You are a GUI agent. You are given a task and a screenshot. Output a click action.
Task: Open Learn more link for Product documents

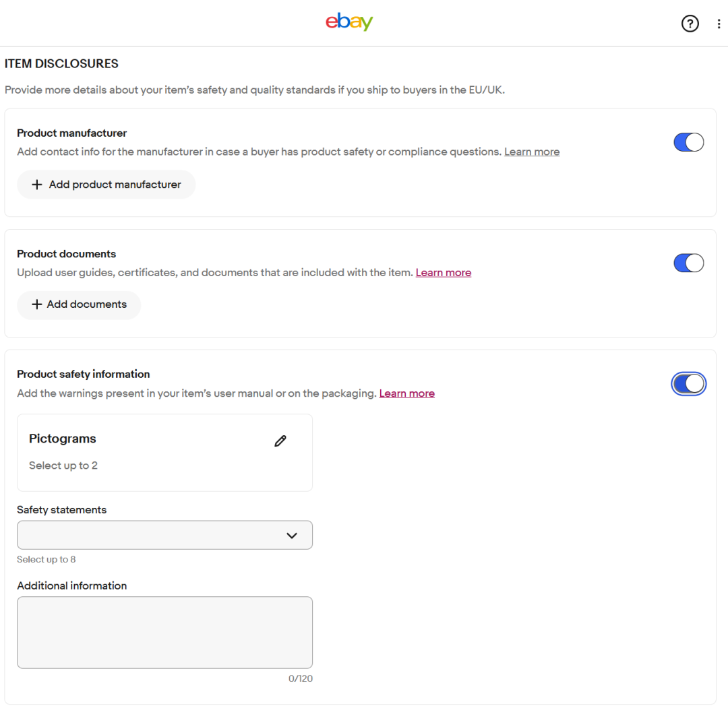(x=444, y=273)
